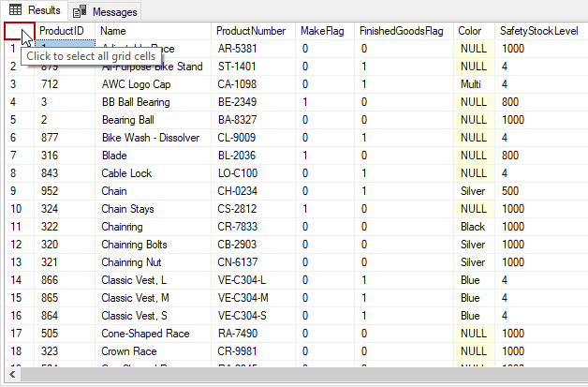The height and width of the screenshot is (387, 588).
Task: Click ProductID 843 cell
Action: click(x=65, y=173)
